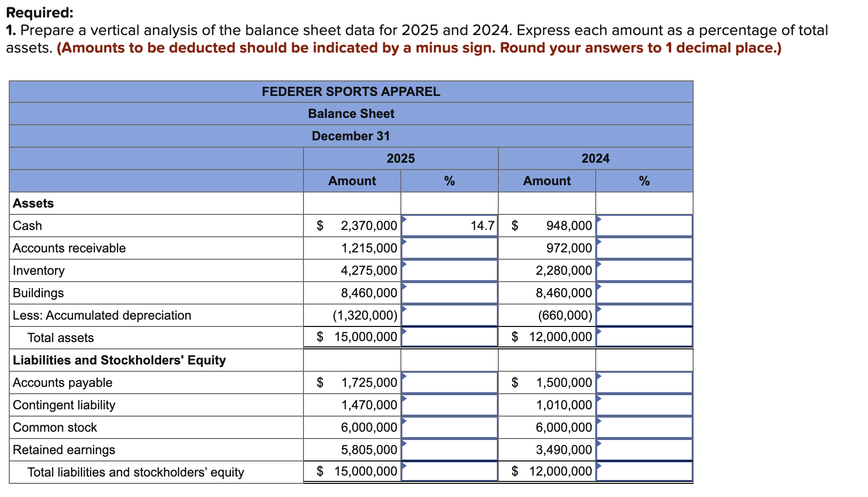868x497 pixels.
Task: Select the 2024 Retained earnings amount 3,490,000
Action: [564, 450]
